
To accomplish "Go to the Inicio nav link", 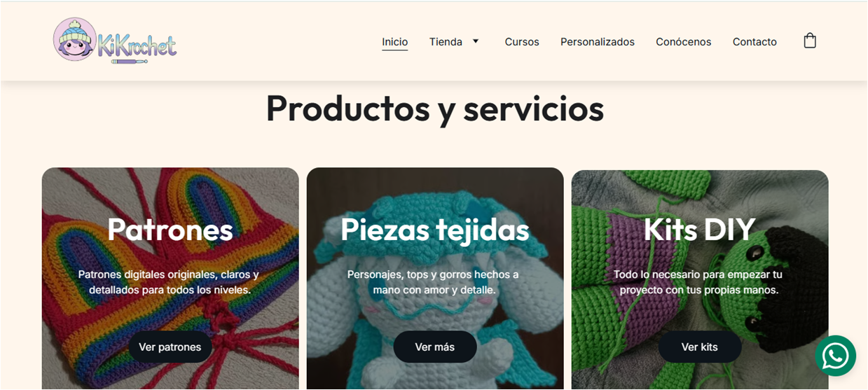I will coord(394,42).
